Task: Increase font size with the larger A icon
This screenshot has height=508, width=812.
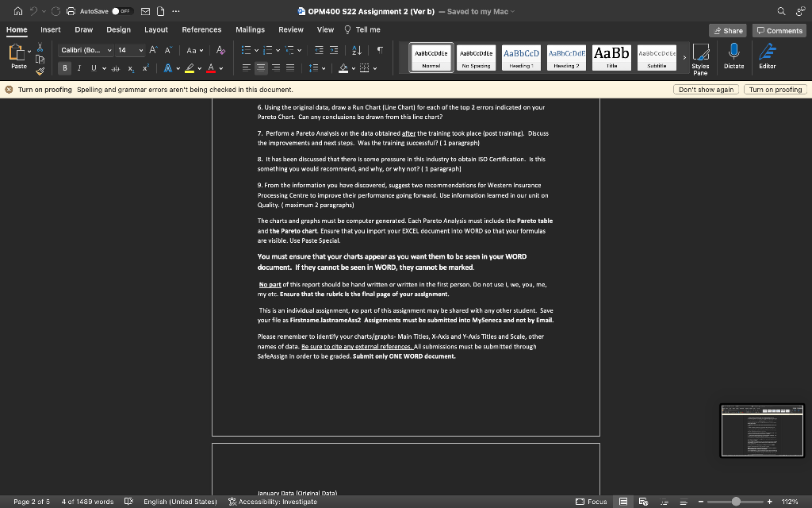Action: click(153, 50)
